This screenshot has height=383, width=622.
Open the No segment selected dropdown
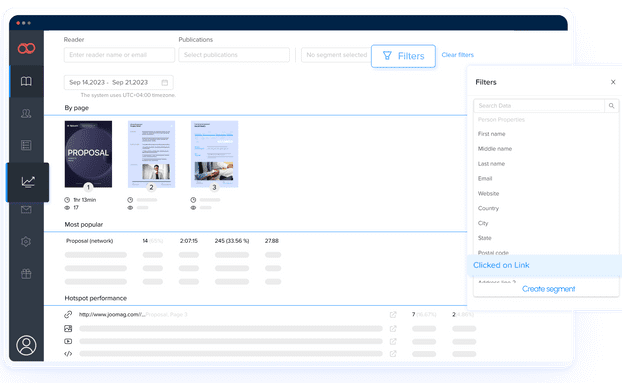[336, 55]
